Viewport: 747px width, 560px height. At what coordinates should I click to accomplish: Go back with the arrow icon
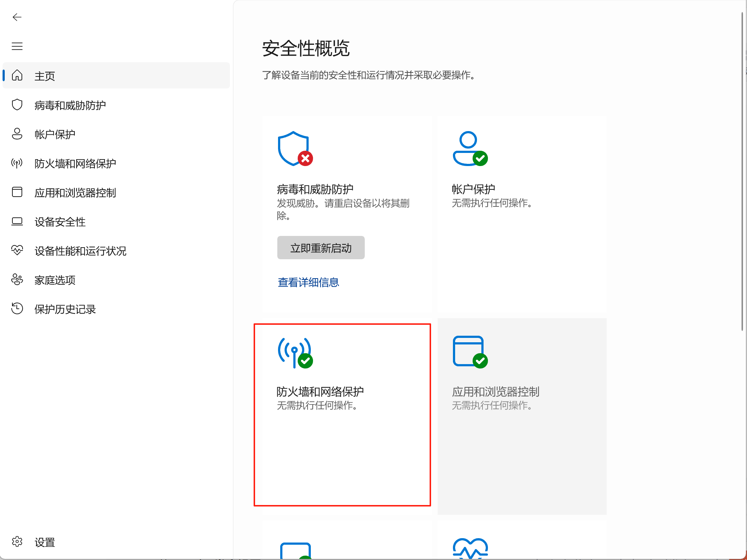17,17
